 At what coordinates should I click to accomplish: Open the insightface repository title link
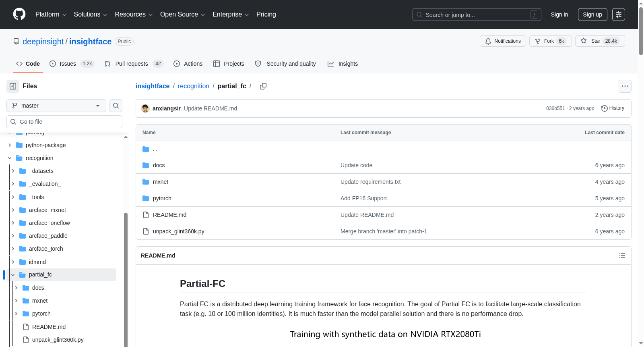[90, 42]
